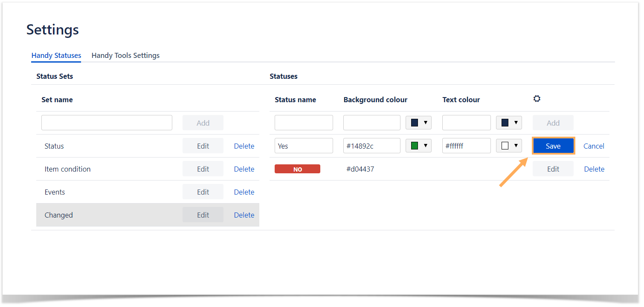Delete the Events status set
Image resolution: width=644 pixels, height=307 pixels.
pyautogui.click(x=244, y=192)
